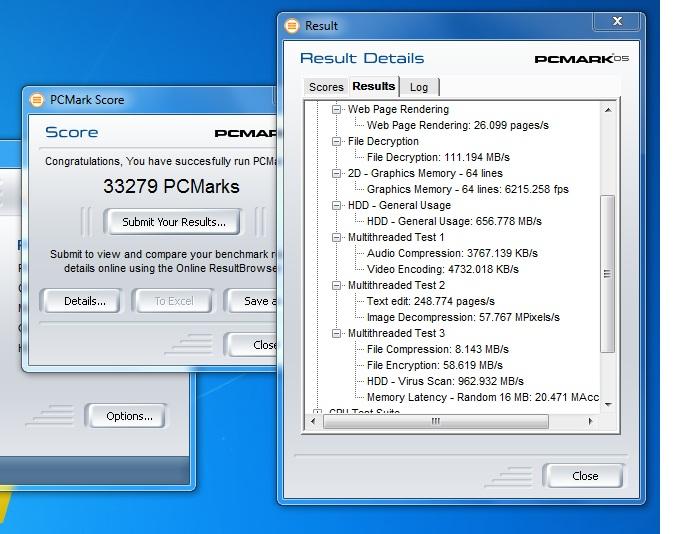
Task: Select HDD - General Usage: 656.778 MB/s row
Action: [x=454, y=222]
